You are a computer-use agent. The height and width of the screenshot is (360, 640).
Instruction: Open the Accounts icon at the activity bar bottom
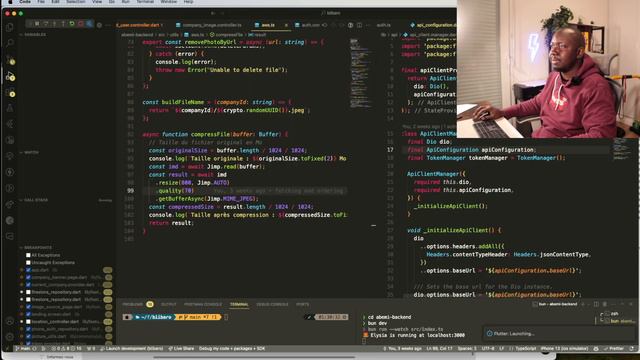coord(10,321)
